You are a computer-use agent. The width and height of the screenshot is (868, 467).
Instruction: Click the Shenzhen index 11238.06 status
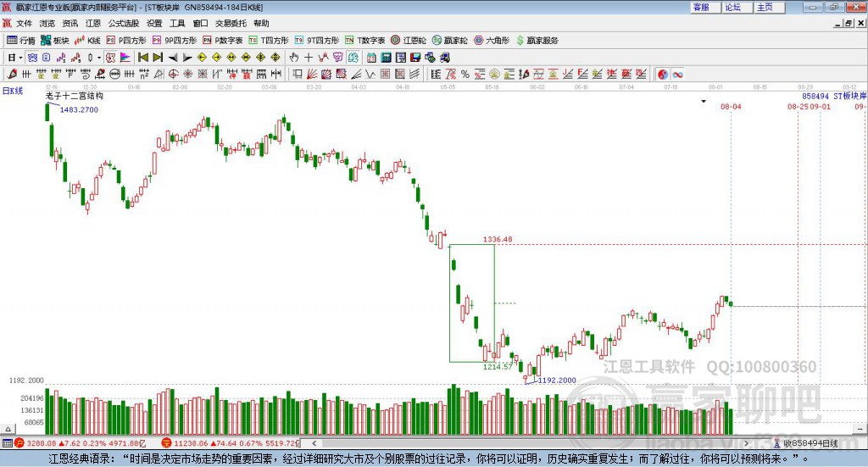click(x=231, y=443)
